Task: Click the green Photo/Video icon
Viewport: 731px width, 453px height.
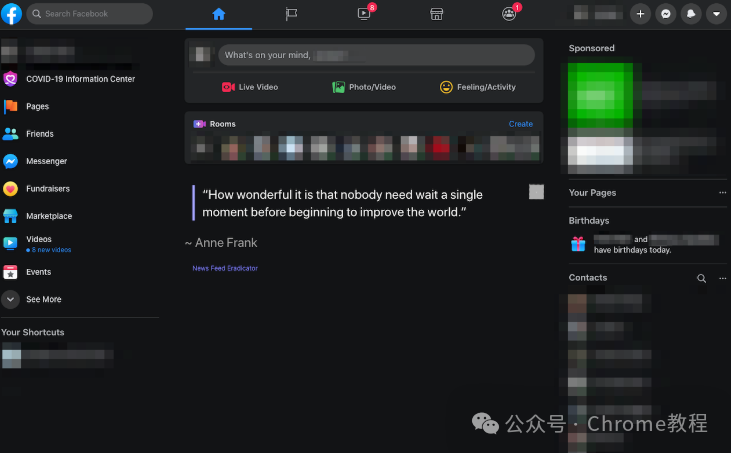Action: [x=338, y=87]
